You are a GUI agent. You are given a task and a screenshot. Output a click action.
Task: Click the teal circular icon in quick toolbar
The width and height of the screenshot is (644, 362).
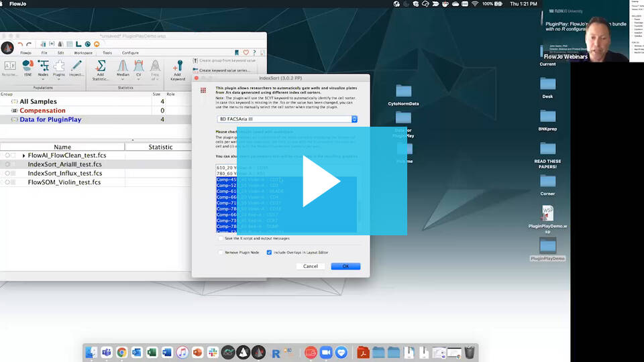(x=87, y=44)
